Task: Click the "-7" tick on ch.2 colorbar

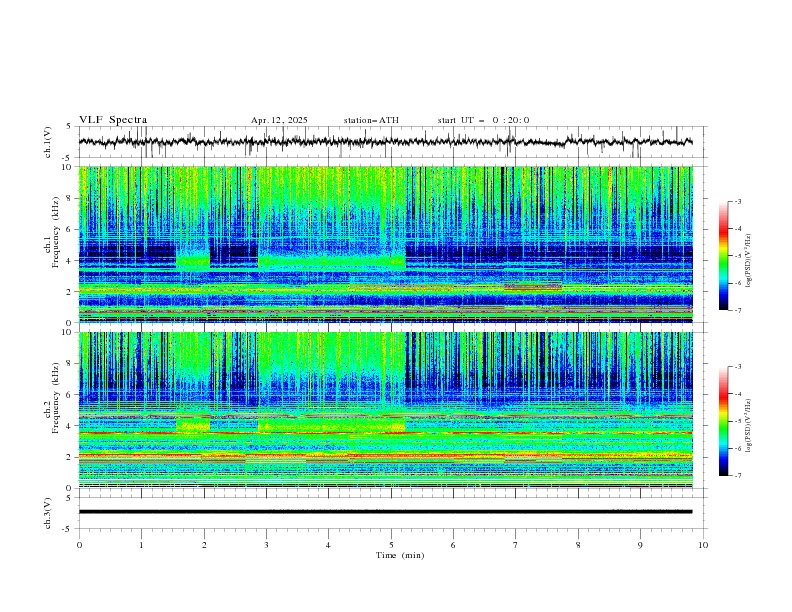Action: [738, 476]
